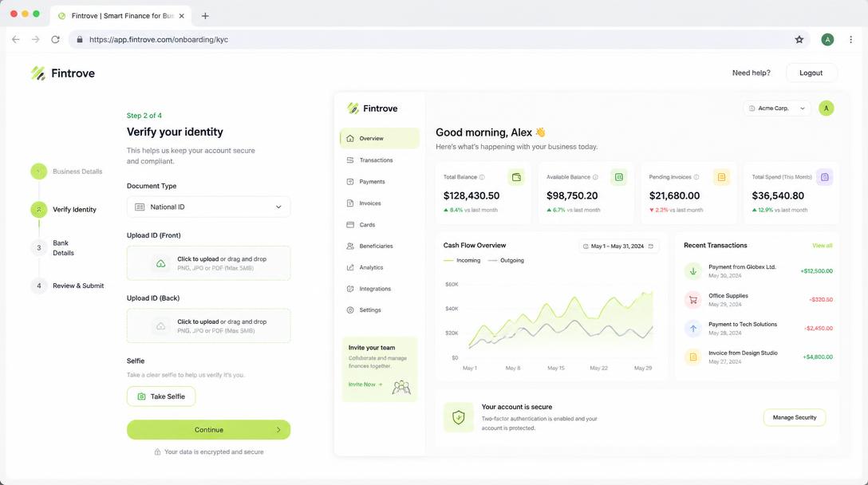This screenshot has width=868, height=485.
Task: Click the download icon for Globex Ltd. payment
Action: tap(692, 271)
